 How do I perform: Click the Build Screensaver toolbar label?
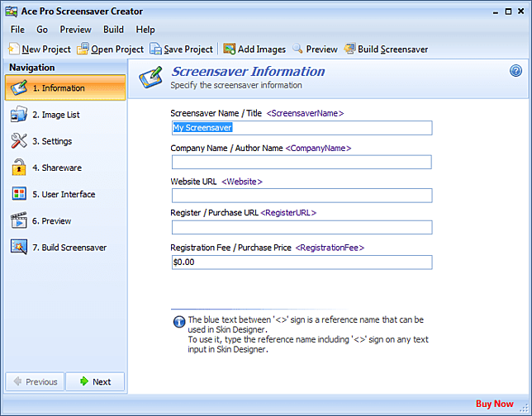tap(393, 50)
